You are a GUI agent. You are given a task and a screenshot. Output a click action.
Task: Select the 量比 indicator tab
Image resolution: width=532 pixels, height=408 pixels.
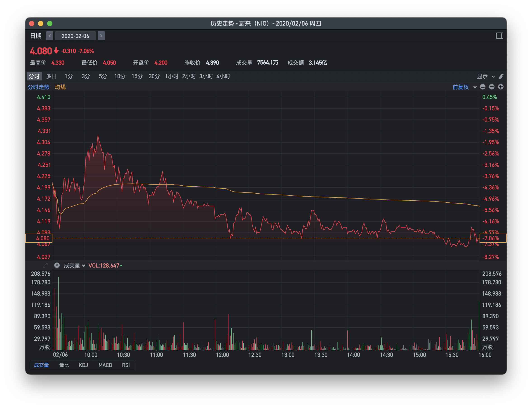pyautogui.click(x=64, y=365)
